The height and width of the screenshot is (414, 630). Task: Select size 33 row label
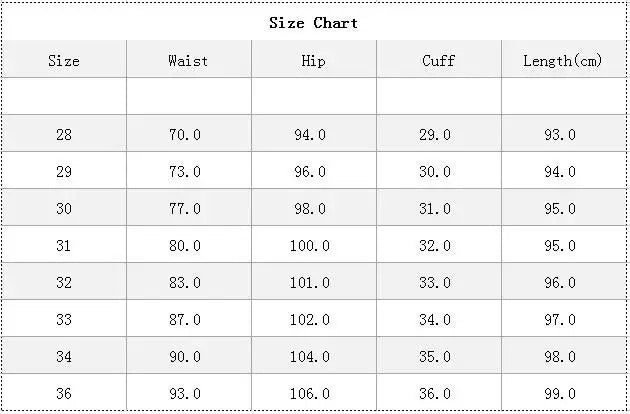(64, 320)
